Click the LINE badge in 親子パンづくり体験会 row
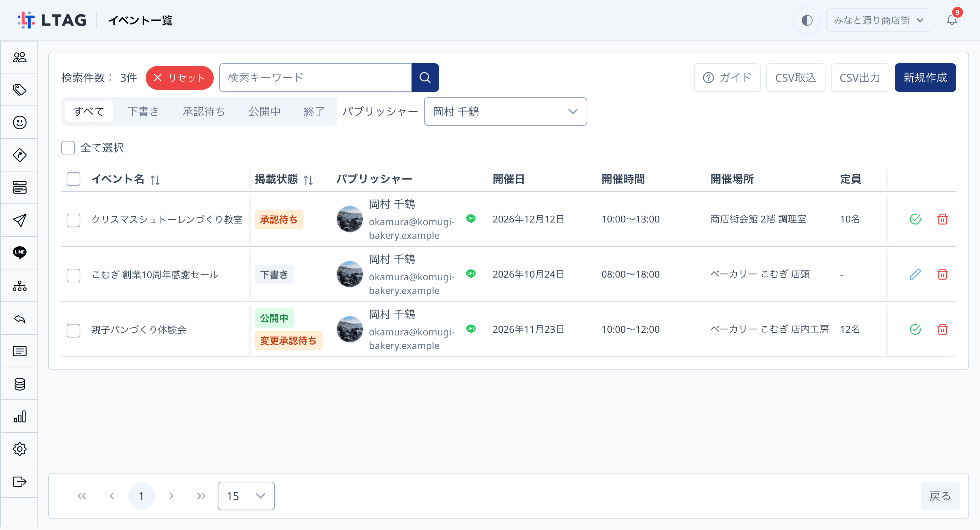 [471, 329]
